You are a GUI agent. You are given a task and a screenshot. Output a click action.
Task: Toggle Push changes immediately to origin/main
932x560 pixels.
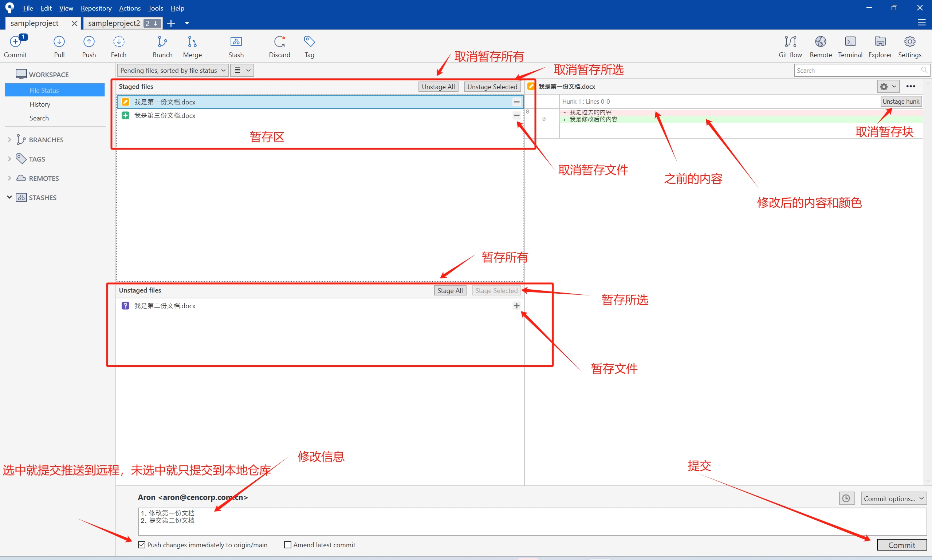[142, 544]
